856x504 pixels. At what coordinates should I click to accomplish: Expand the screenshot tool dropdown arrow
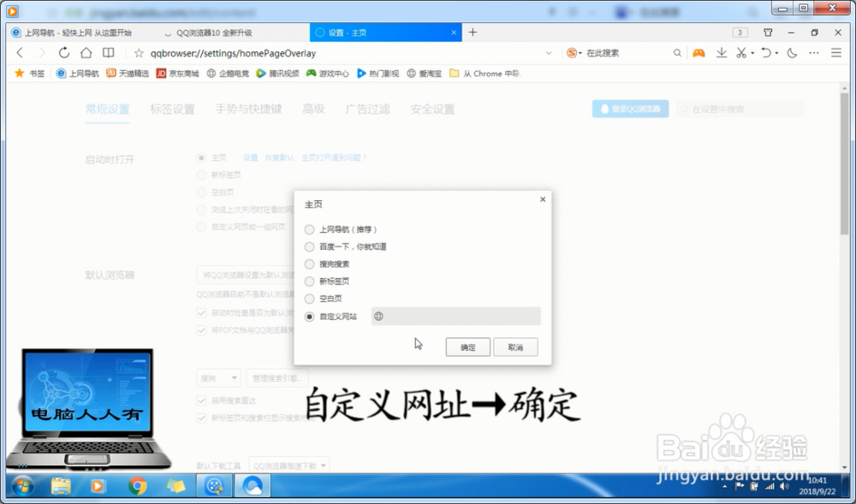pos(752,53)
